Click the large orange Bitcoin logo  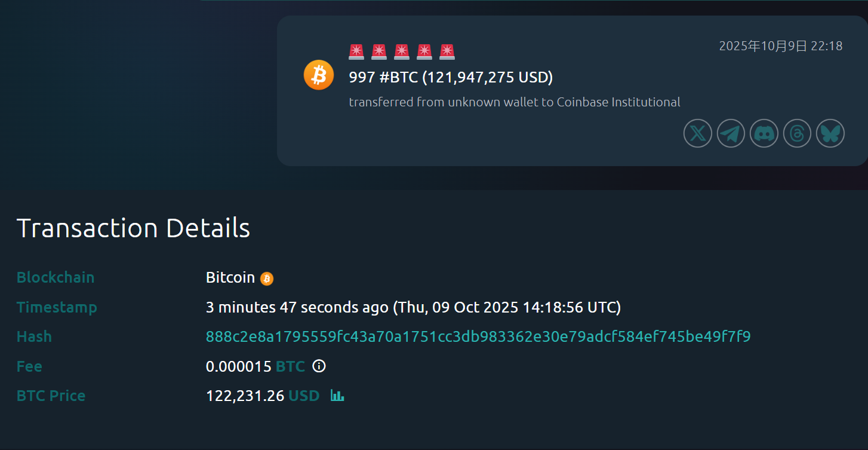[318, 75]
